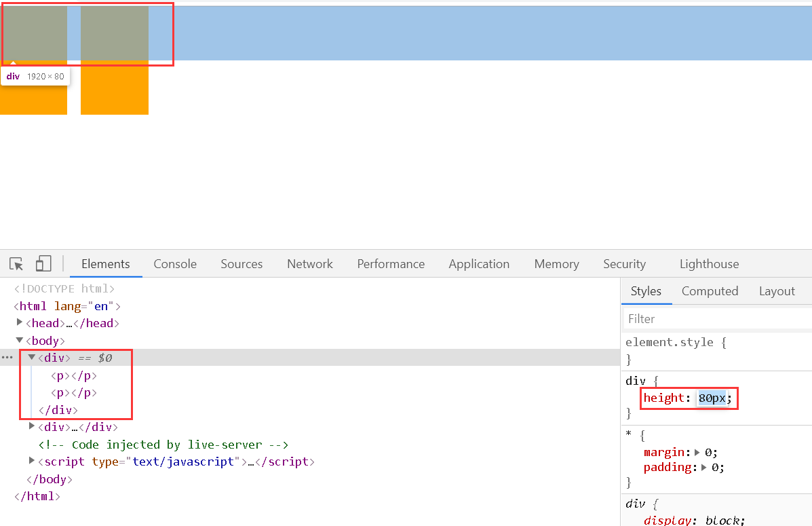Switch to the Elements tab
Viewport: 812px width, 526px height.
[106, 264]
